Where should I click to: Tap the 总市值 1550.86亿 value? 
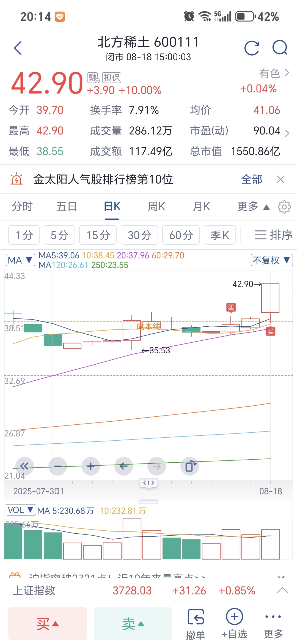[x=255, y=151]
